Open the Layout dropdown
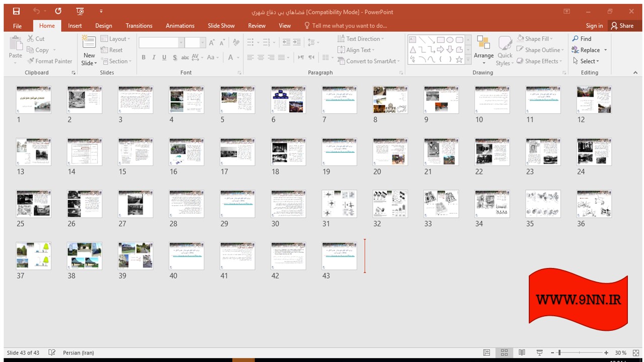 [x=115, y=39]
